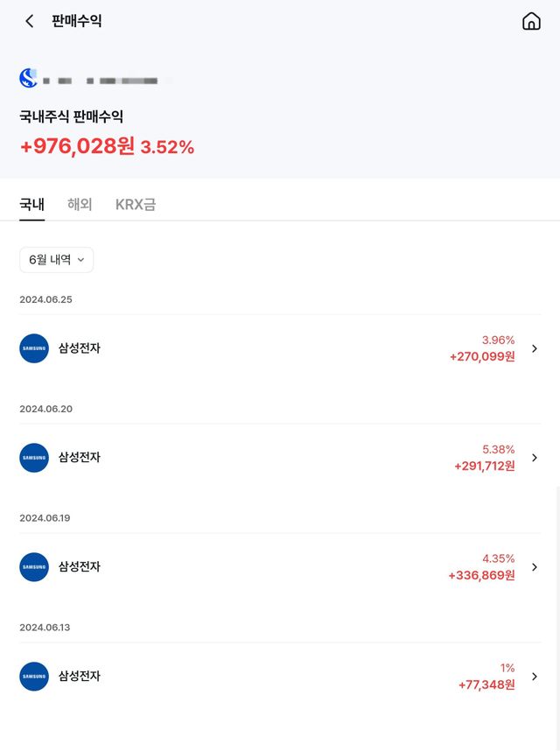Viewport: 560px width, 751px height.
Task: Tap the 4.35% return on 06.19 sale
Action: click(498, 558)
